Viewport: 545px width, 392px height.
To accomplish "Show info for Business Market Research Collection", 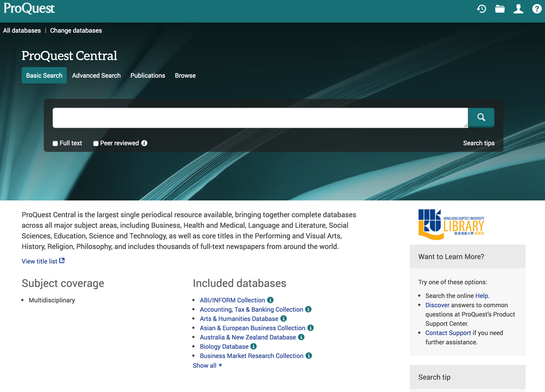I will [309, 356].
